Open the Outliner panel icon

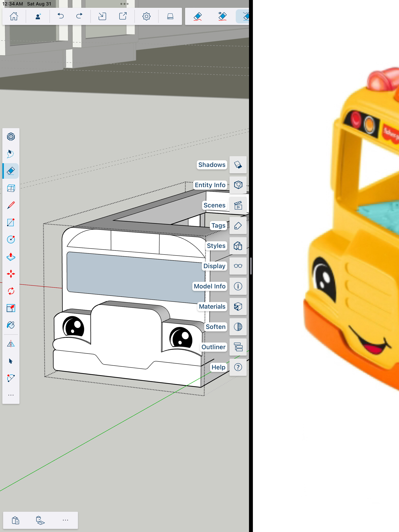(x=238, y=347)
